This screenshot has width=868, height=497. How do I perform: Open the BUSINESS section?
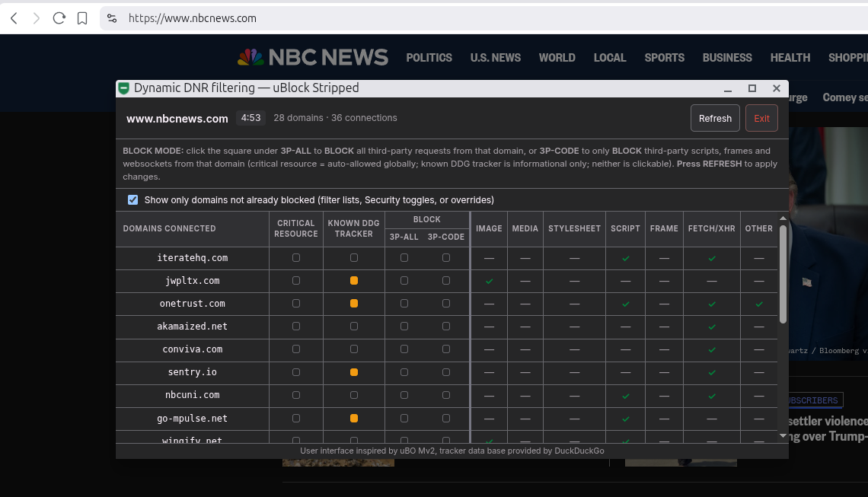[x=727, y=58]
